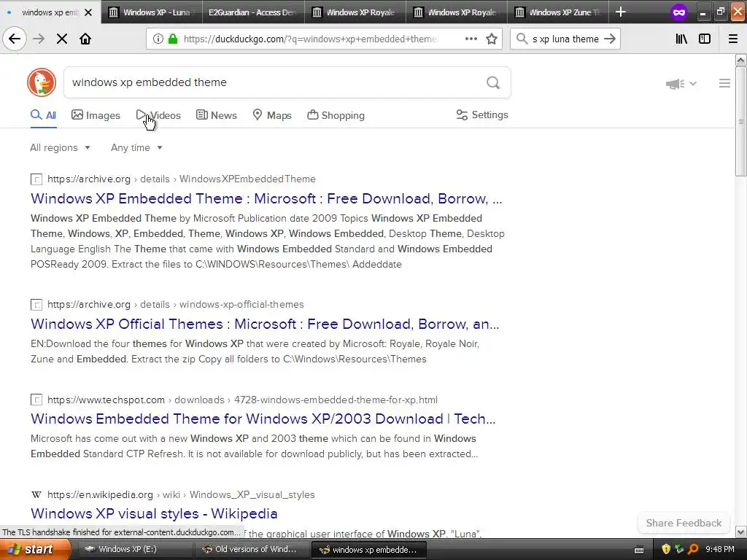
Task: Select the Maps search category
Action: [272, 115]
